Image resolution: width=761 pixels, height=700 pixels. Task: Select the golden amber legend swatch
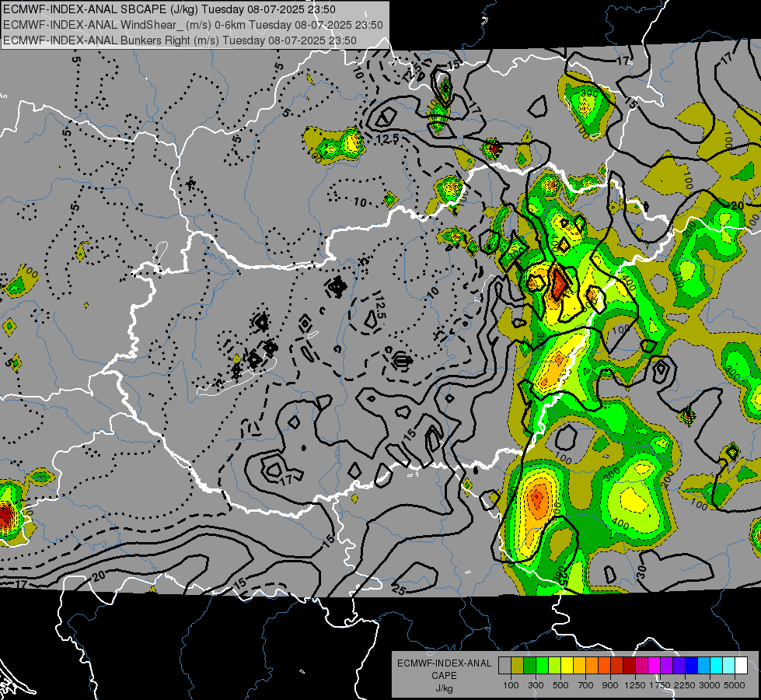579,665
